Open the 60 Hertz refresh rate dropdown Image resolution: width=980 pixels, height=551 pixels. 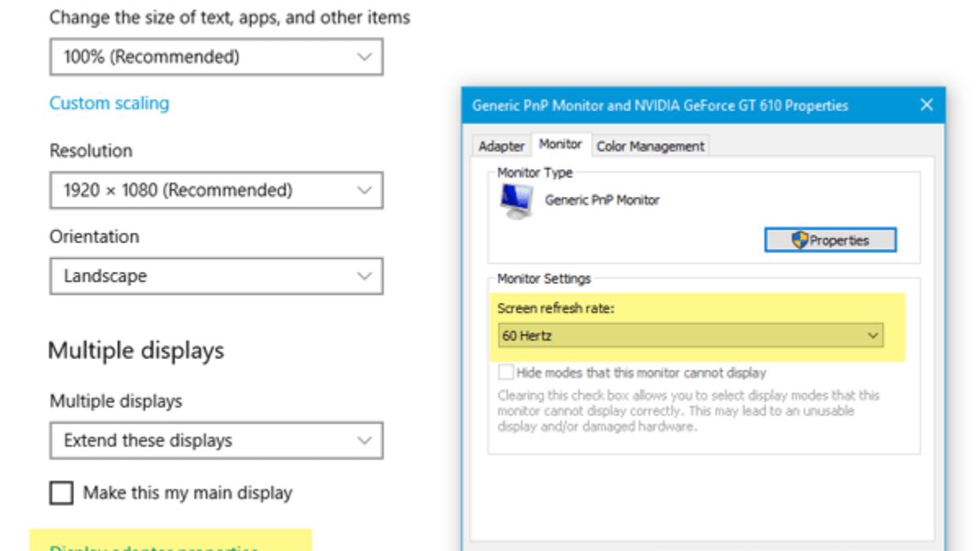690,335
